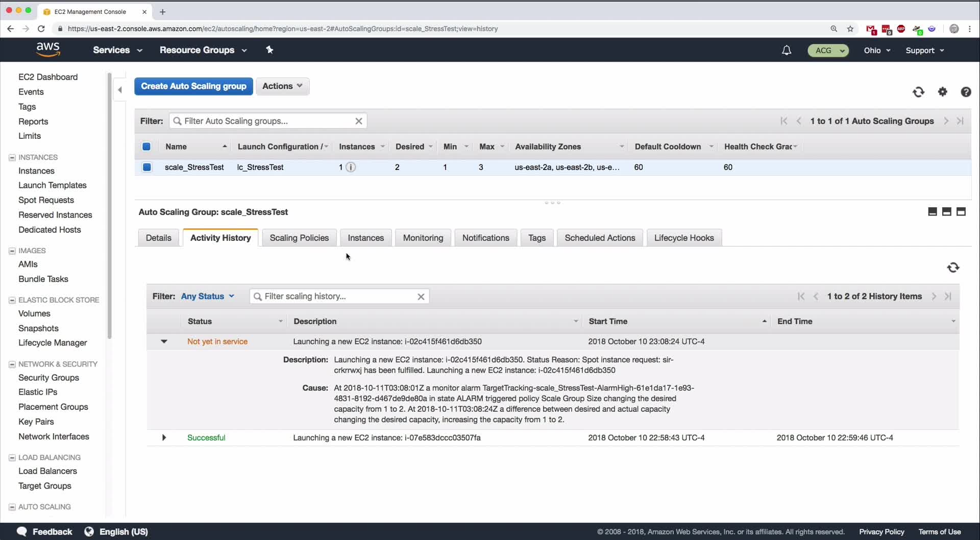Viewport: 980px width, 540px height.
Task: Switch to the Details tab
Action: coord(158,238)
